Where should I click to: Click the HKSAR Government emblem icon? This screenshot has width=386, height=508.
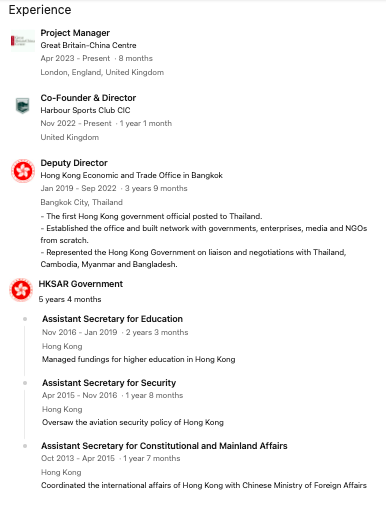(x=21, y=290)
